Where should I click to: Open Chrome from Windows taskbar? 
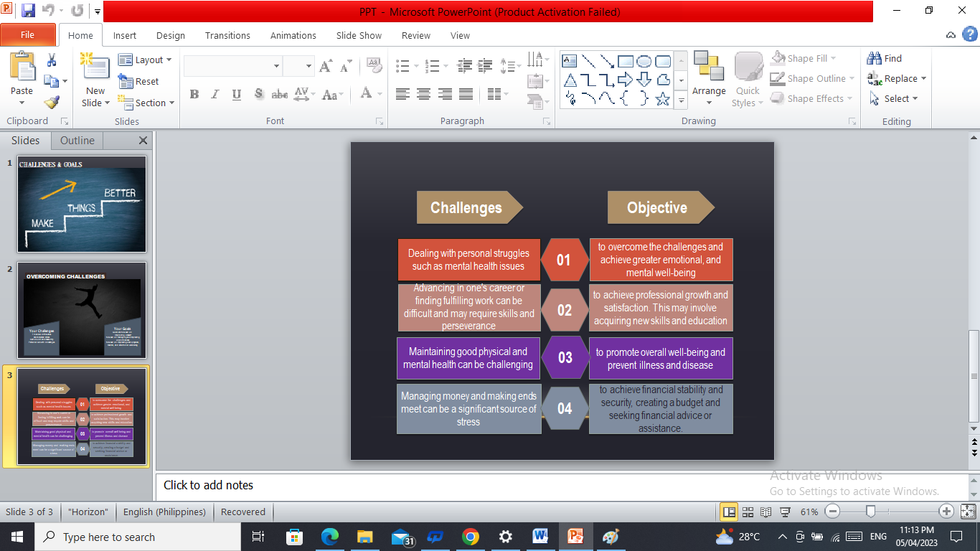470,537
